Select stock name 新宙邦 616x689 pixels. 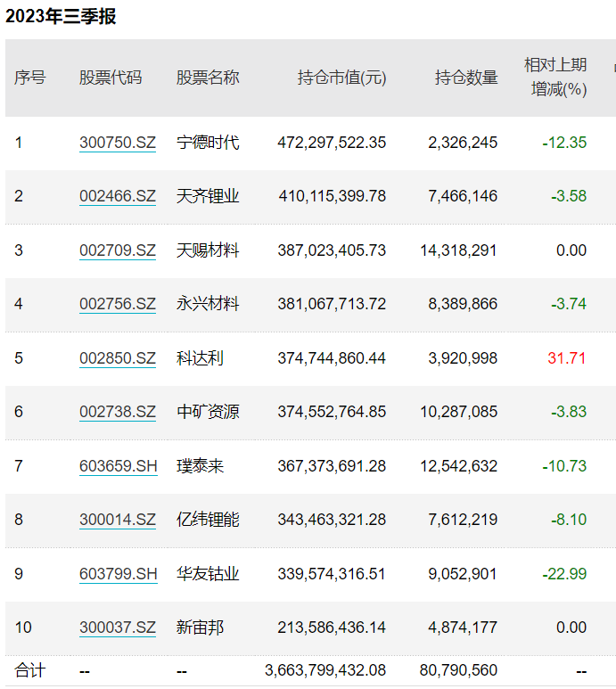(x=200, y=627)
